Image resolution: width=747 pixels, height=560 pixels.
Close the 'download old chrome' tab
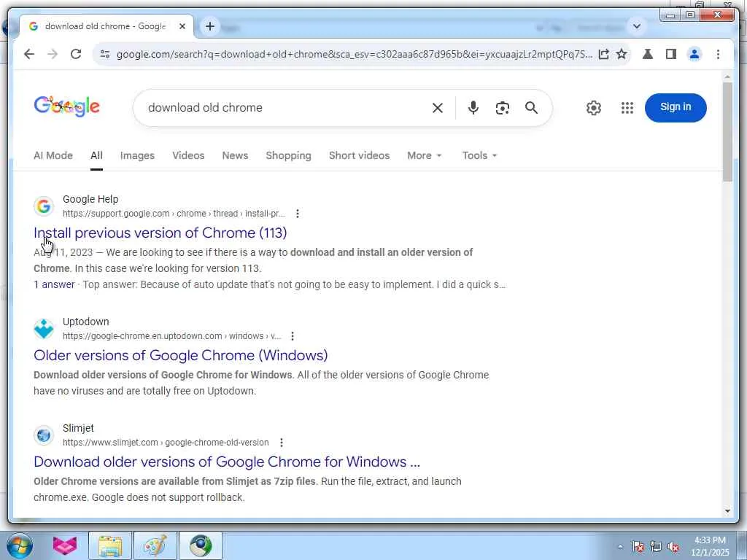click(182, 27)
